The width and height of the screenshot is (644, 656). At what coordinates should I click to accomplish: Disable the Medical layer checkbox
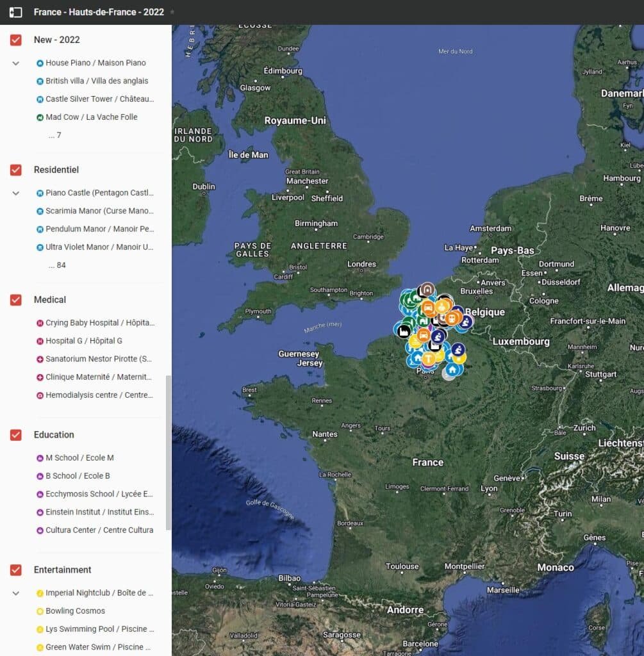(15, 299)
